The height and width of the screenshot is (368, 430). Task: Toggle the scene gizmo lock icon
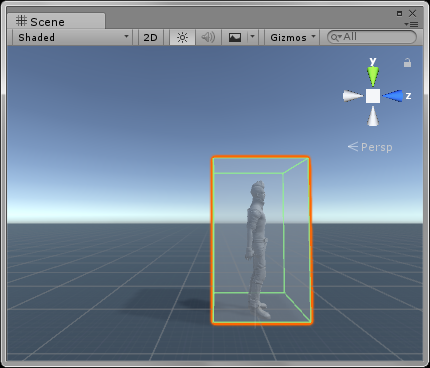407,63
